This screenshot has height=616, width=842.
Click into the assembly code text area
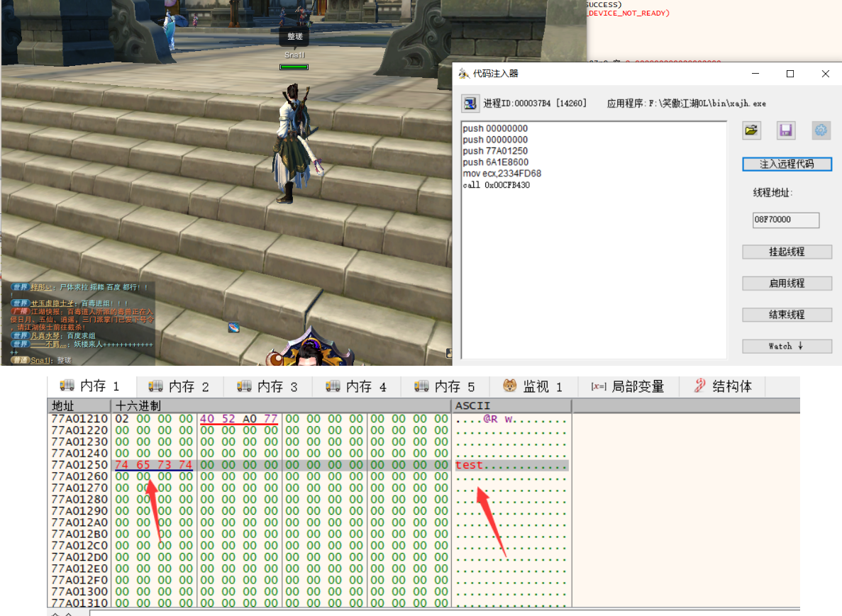point(594,240)
